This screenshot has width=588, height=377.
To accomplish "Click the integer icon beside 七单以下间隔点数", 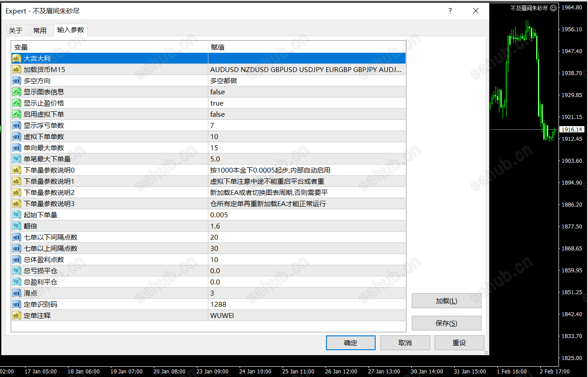I will point(17,237).
